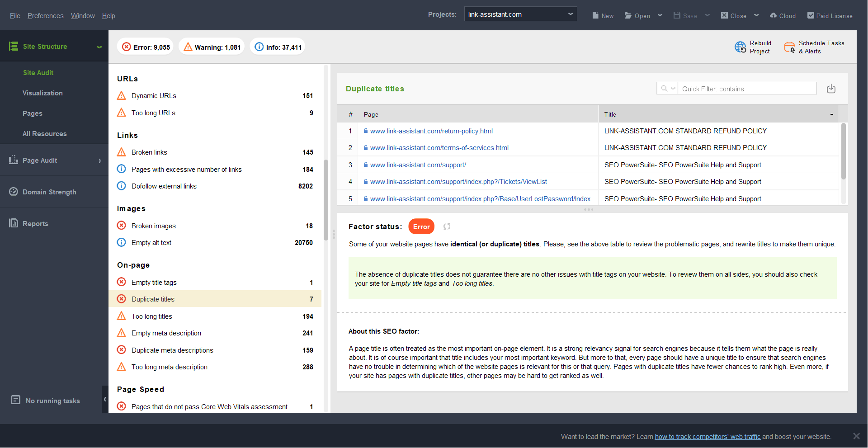Open the quick filter search options dropdown
Image resolution: width=868 pixels, height=448 pixels.
click(667, 89)
